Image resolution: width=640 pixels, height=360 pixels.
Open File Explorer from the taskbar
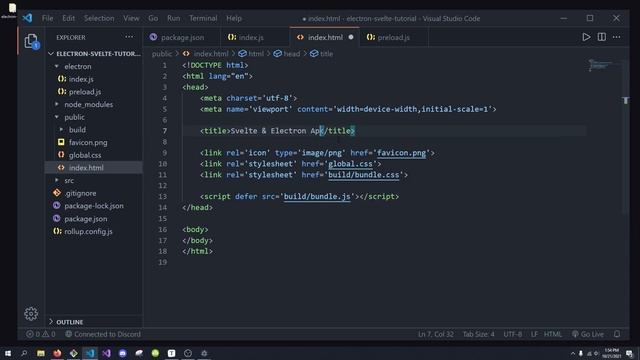click(x=41, y=353)
